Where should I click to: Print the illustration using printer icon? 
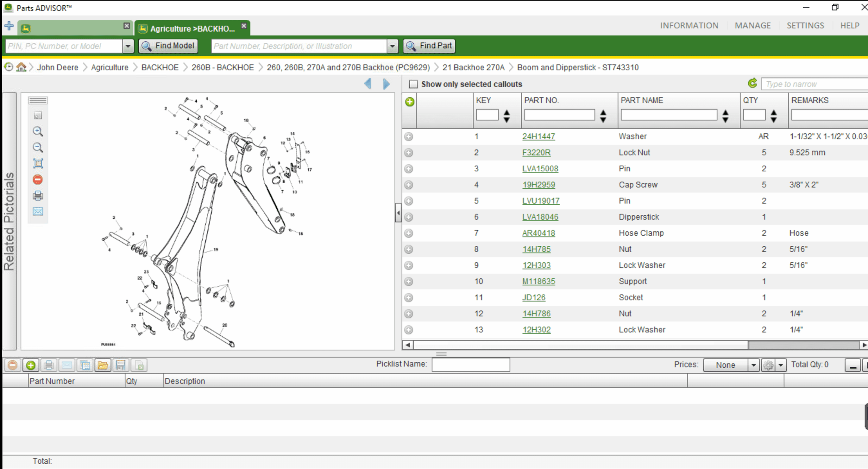point(38,195)
